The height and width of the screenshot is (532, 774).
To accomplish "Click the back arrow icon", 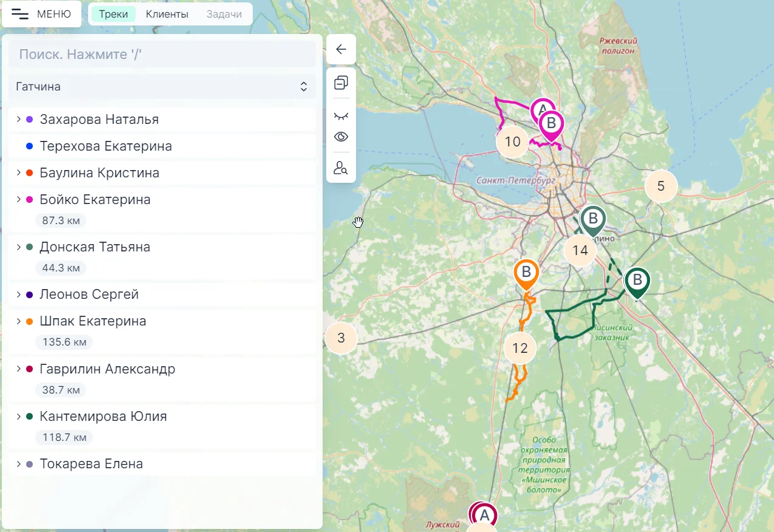I will (x=341, y=49).
